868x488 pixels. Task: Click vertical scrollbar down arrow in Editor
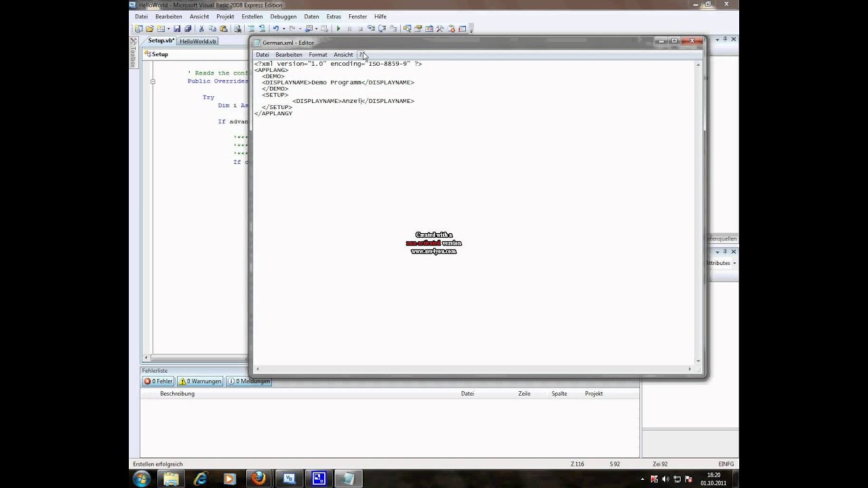(698, 361)
